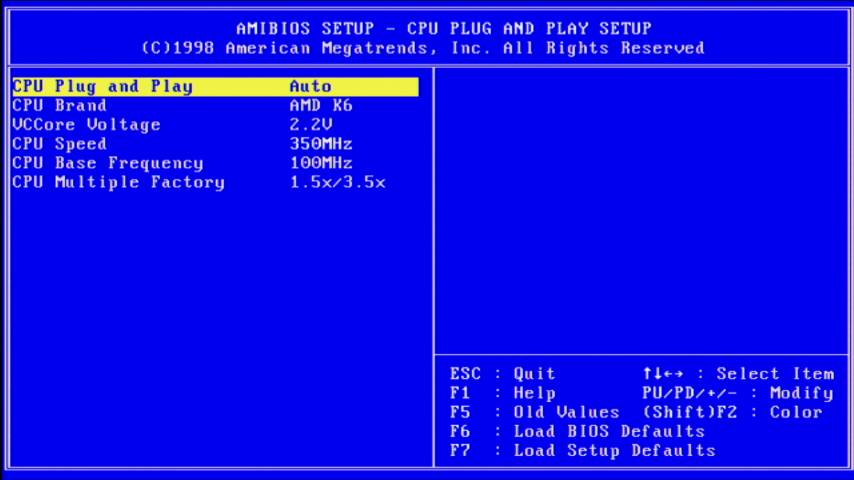
Task: Select the CPU Plug and Play setting
Action: coord(102,87)
